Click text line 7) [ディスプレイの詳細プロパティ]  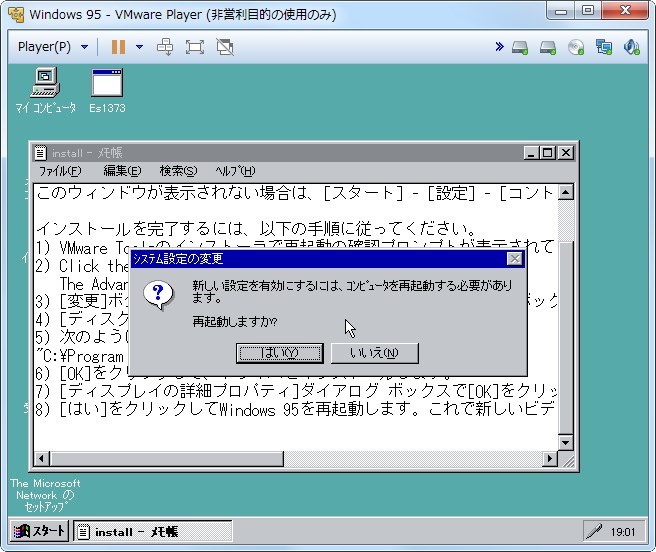pos(295,391)
